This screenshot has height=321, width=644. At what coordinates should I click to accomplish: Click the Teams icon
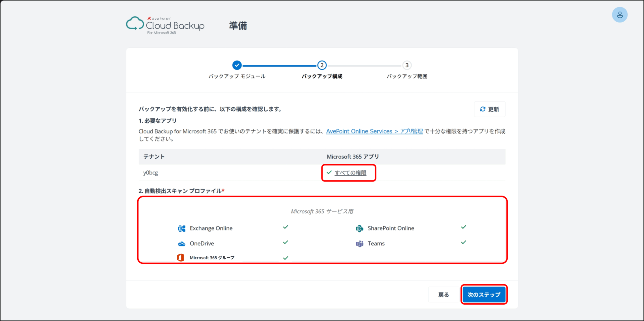(359, 244)
